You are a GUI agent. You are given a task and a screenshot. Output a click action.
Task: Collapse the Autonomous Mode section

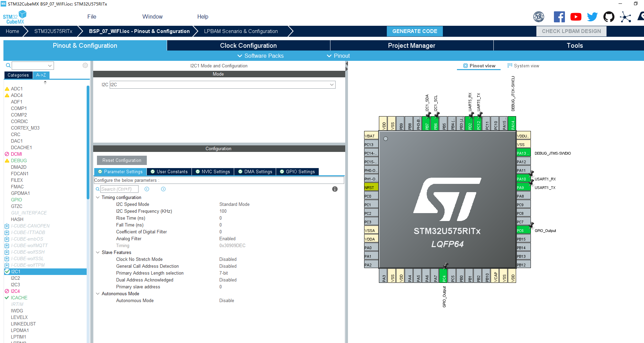click(x=98, y=294)
